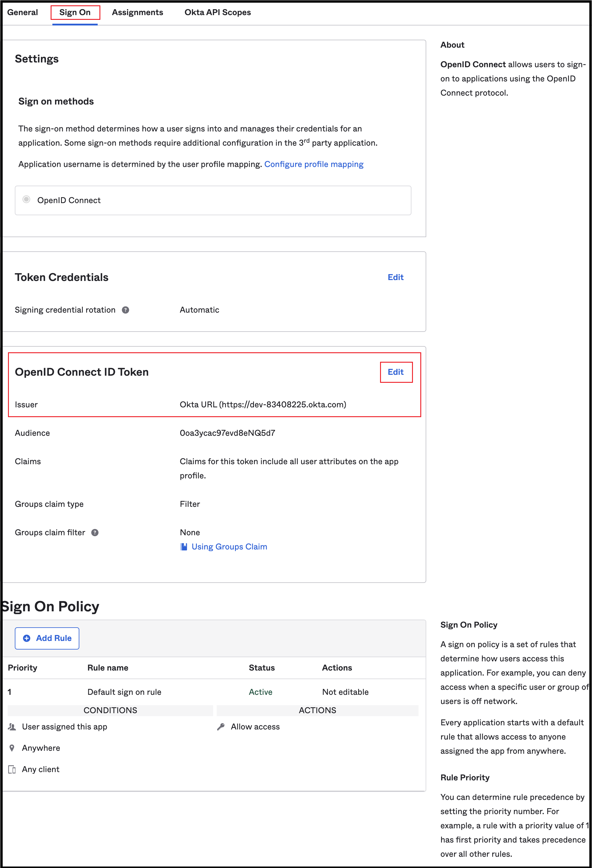
Task: Switch to the Assignments tab
Action: pyautogui.click(x=137, y=12)
